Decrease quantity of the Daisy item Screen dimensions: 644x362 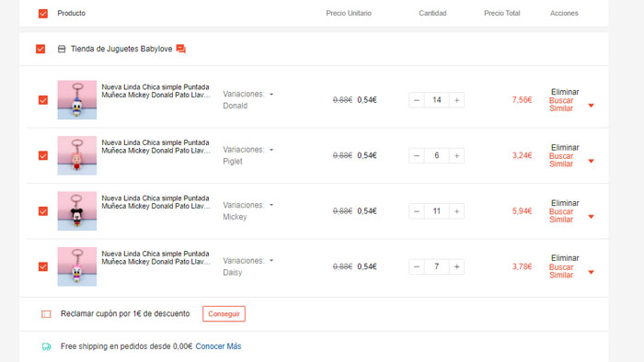coord(417,266)
